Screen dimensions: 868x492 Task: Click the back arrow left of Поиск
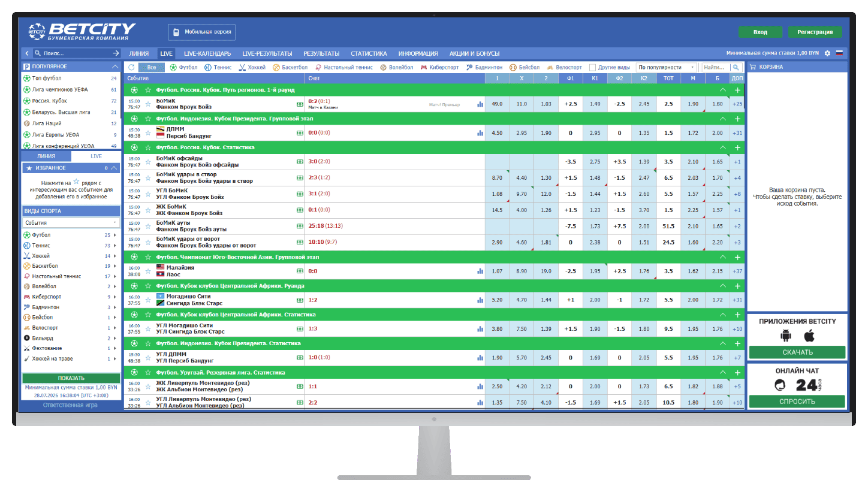point(27,53)
